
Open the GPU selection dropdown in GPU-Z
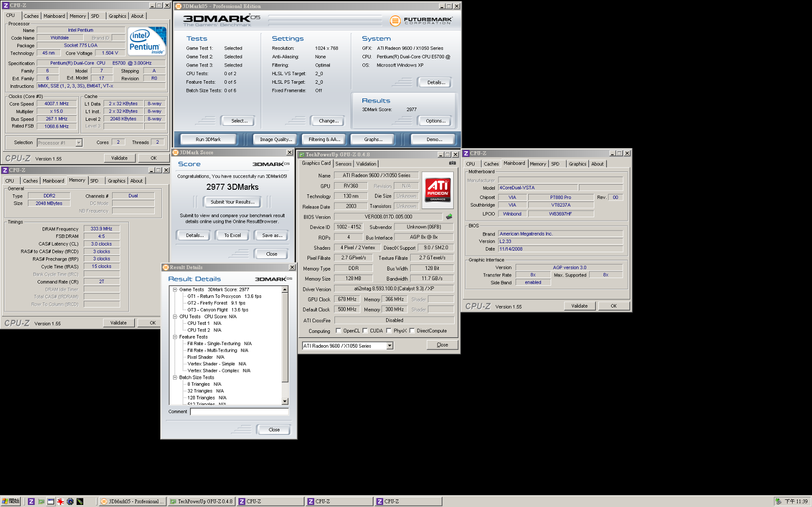(390, 346)
